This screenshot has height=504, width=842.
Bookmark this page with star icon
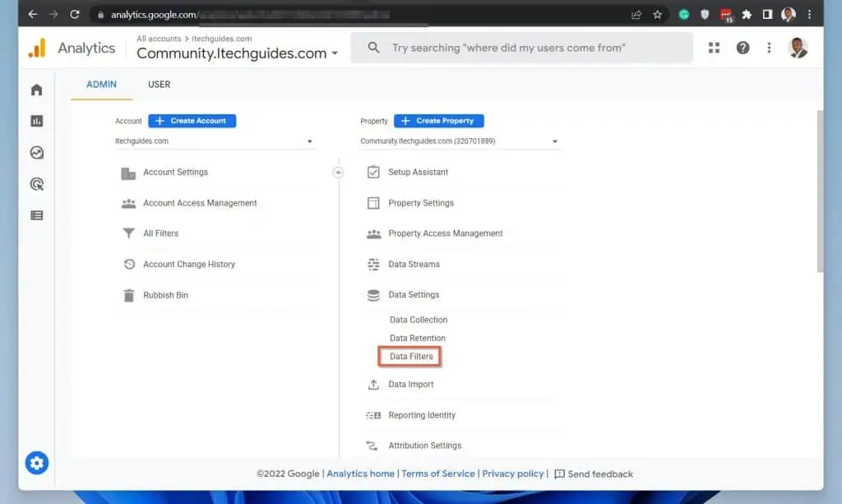coord(658,15)
